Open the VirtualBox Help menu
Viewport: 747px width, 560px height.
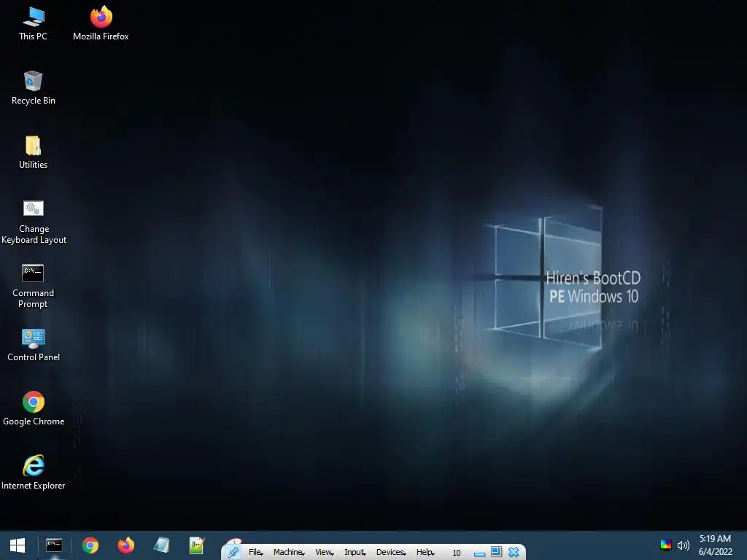click(425, 553)
